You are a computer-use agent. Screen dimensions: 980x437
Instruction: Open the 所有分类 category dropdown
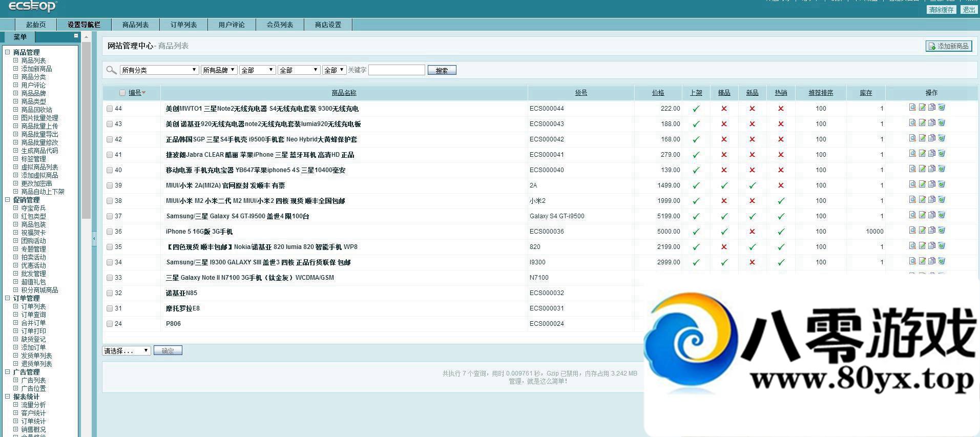[x=159, y=70]
